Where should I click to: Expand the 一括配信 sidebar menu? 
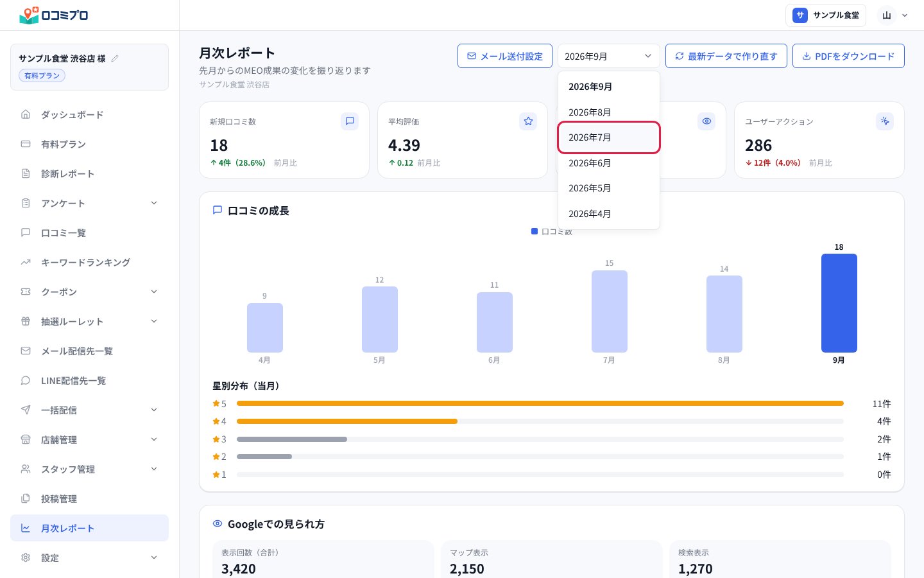90,410
